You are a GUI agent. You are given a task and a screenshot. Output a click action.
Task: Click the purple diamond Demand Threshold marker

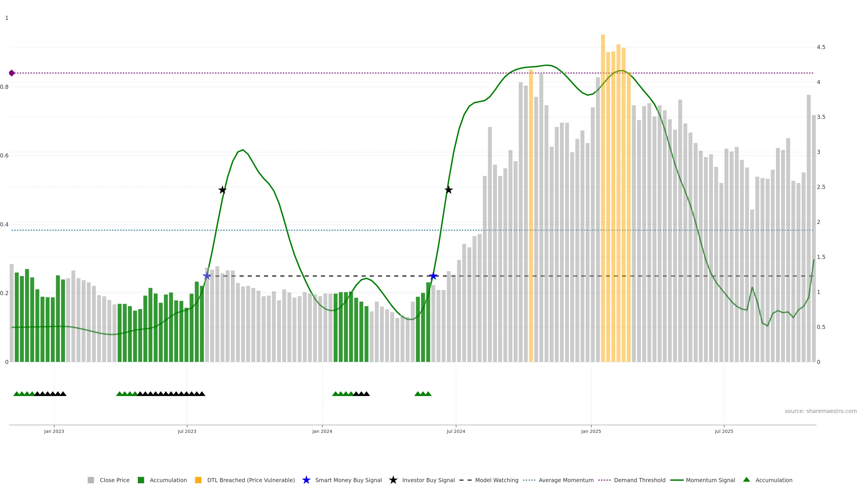point(12,73)
